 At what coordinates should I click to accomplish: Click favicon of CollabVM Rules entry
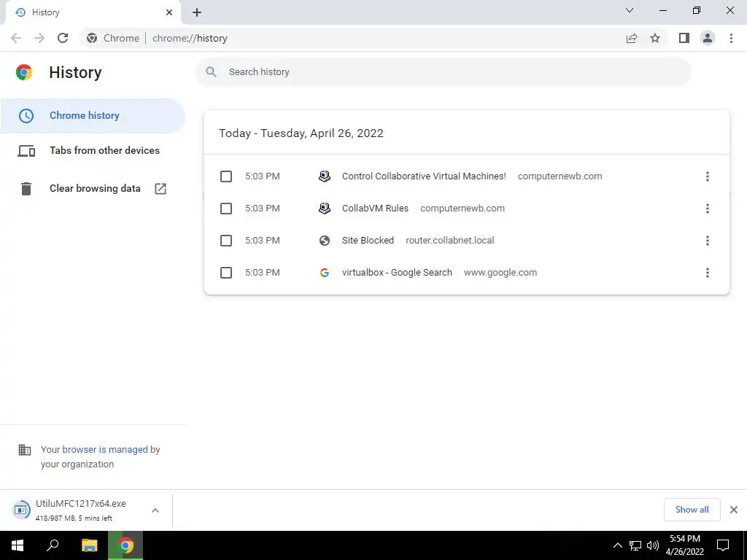325,209
